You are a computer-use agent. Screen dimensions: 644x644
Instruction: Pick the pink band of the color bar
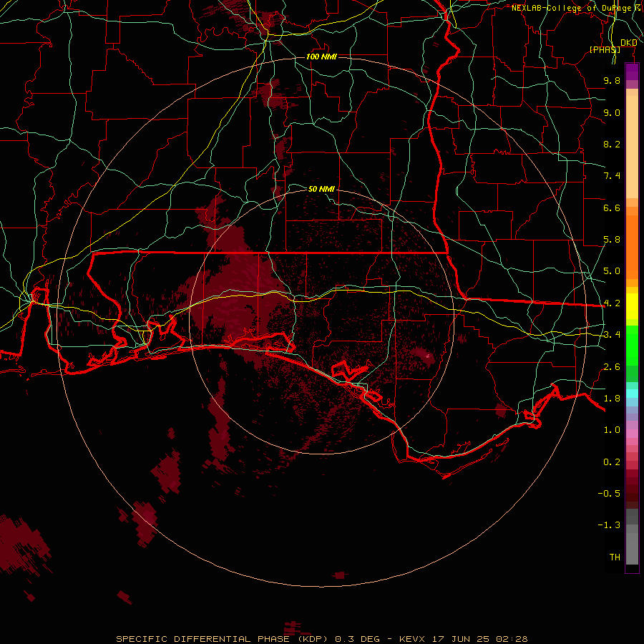tap(632, 434)
